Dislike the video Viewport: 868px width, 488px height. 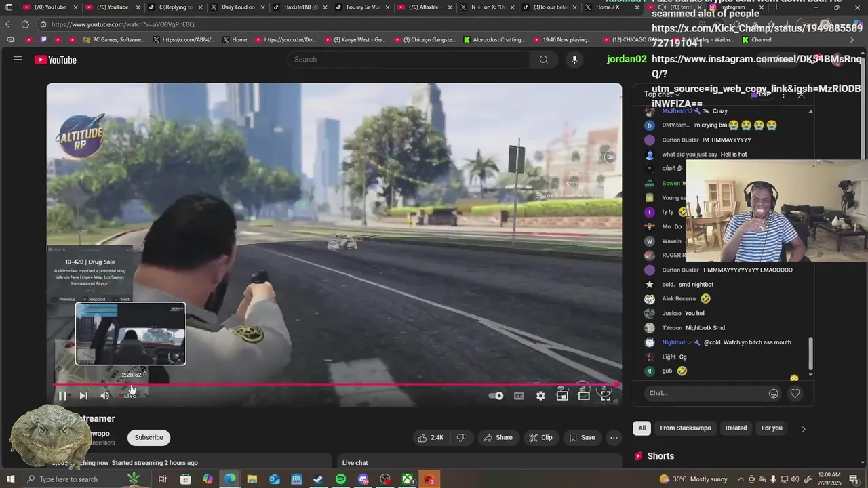click(x=461, y=438)
